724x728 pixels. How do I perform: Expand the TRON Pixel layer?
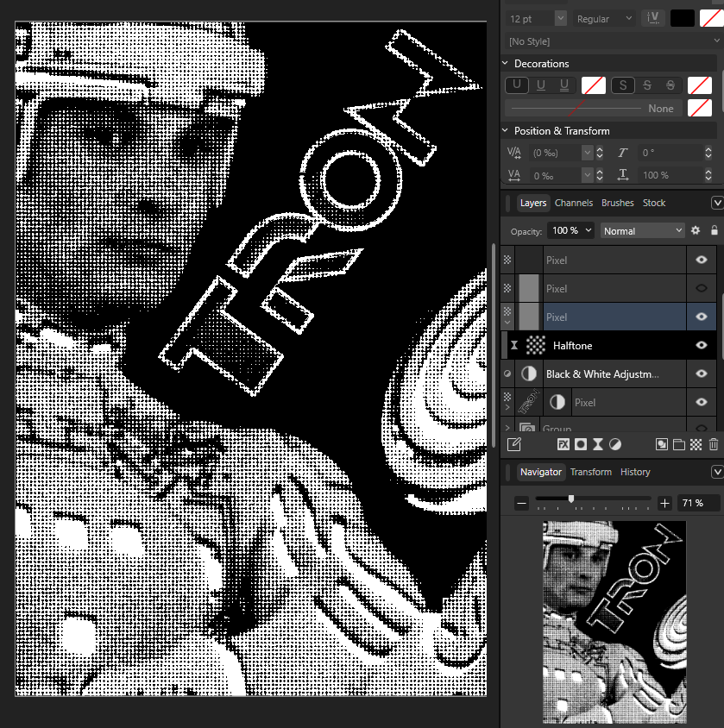tap(507, 407)
